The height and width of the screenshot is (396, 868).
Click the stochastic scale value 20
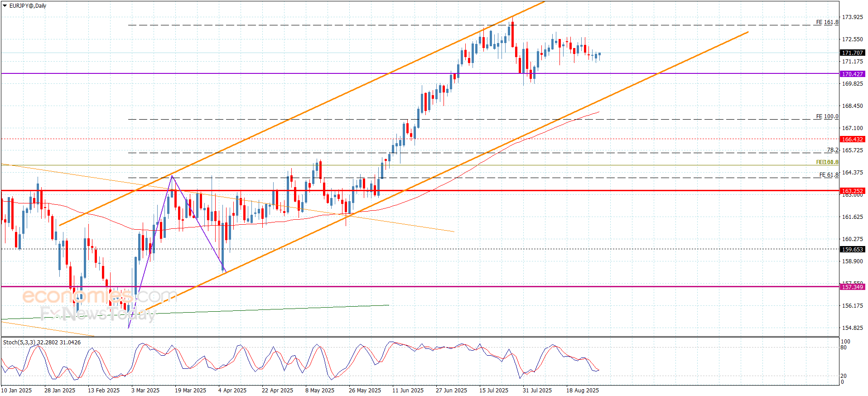[844, 376]
